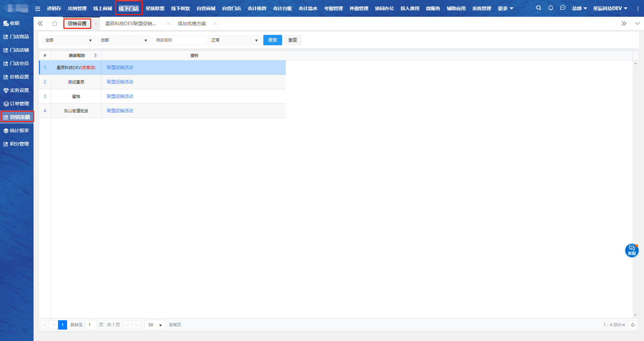Screen dimensions: 644x341
Task: Click the refresh icon in pagination bar
Action: (x=633, y=325)
